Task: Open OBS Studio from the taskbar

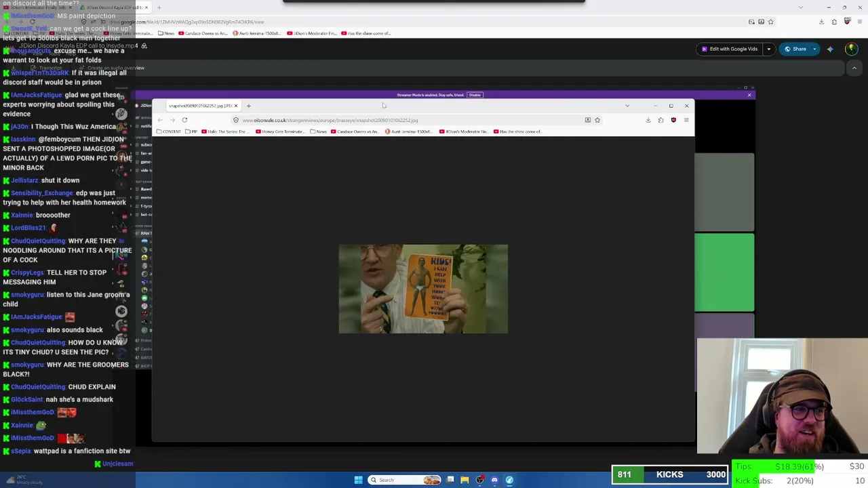Action: tap(480, 480)
